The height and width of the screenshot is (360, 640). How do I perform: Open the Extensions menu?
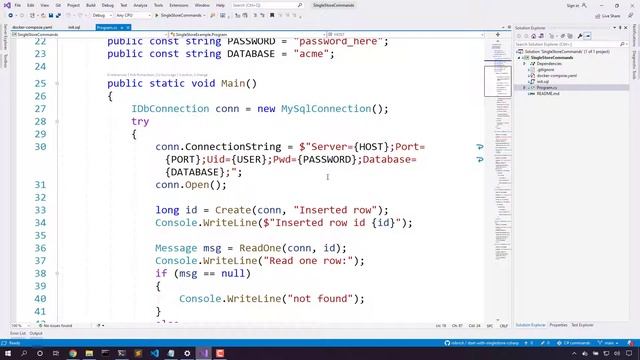[179, 5]
